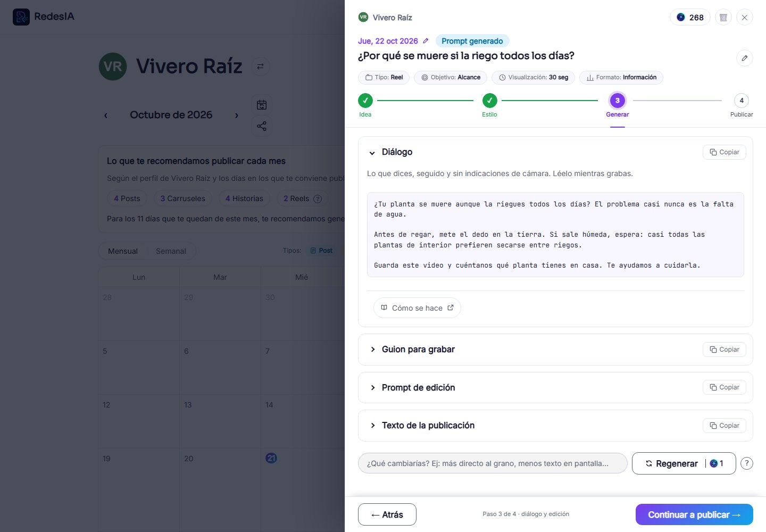This screenshot has height=532, width=766.
Task: Click the Post type filter chip
Action: coord(321,251)
